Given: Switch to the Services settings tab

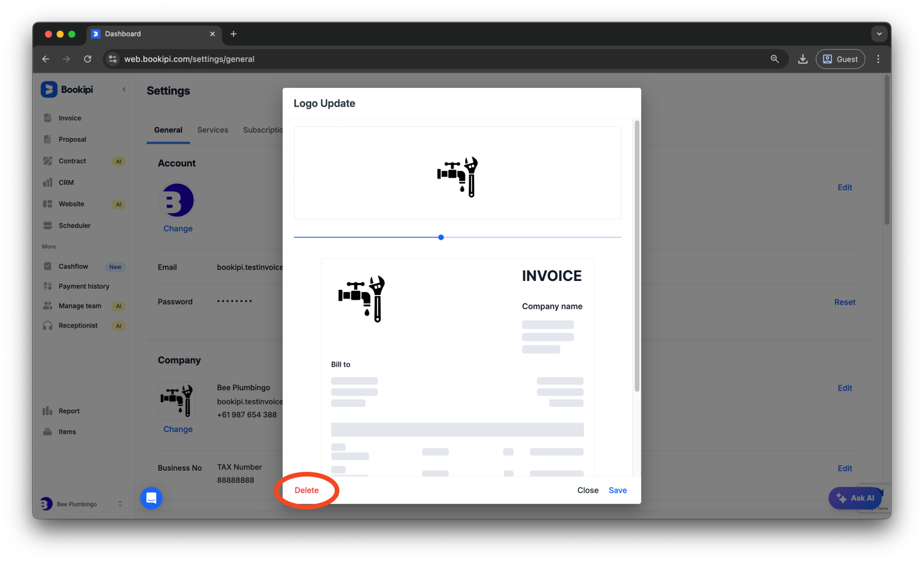Looking at the screenshot, I should (x=212, y=130).
